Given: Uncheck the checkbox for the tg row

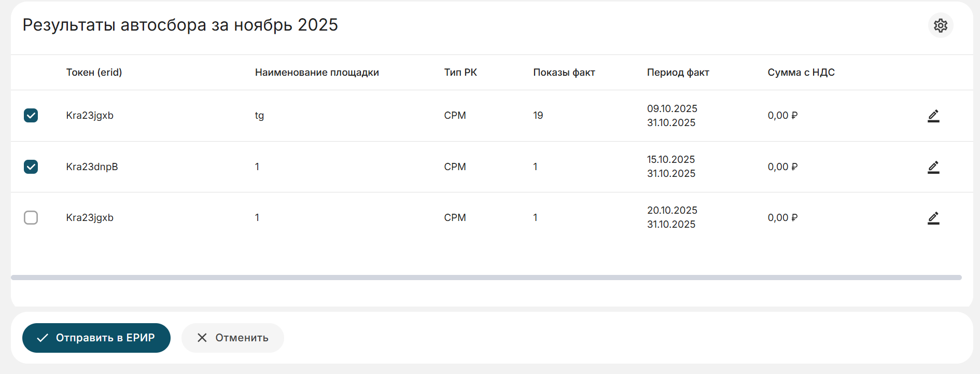Looking at the screenshot, I should pos(31,115).
